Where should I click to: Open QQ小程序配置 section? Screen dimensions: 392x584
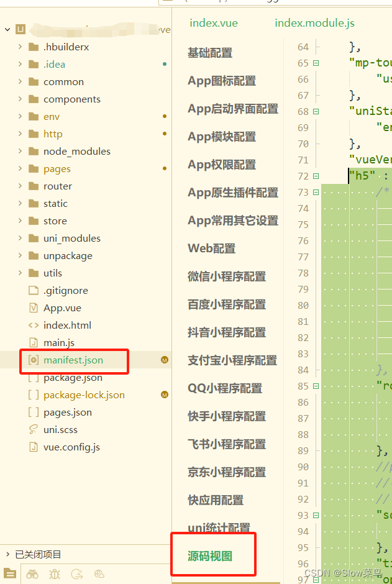point(226,388)
